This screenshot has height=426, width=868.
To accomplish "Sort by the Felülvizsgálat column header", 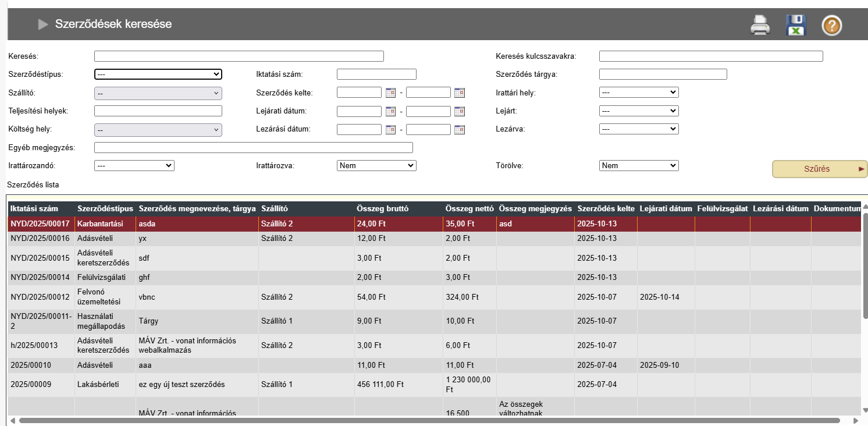I will point(722,208).
